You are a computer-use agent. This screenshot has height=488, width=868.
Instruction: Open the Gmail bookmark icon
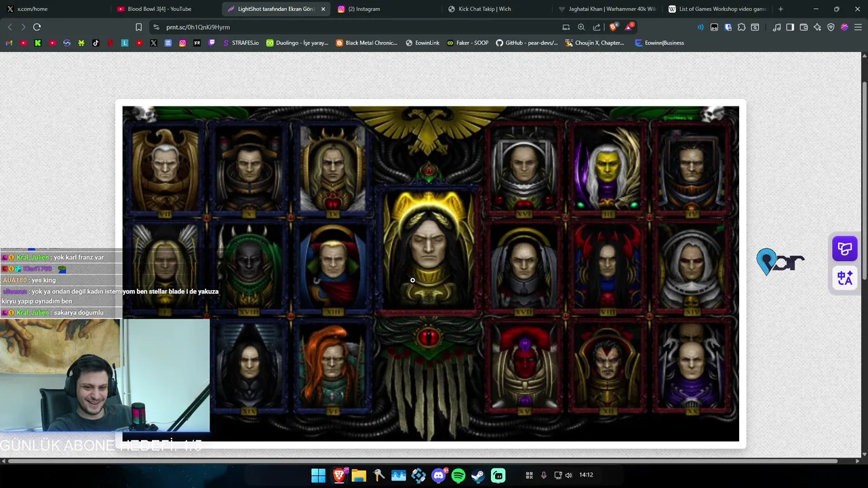9,43
